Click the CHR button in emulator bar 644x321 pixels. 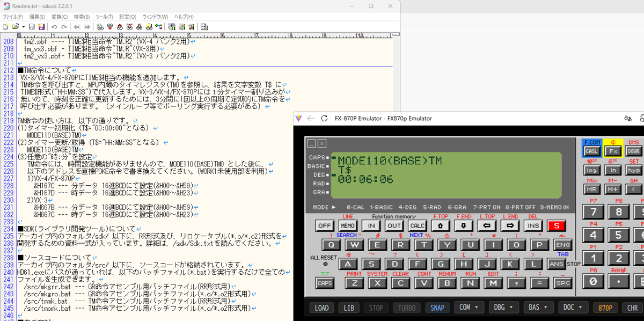point(633,308)
